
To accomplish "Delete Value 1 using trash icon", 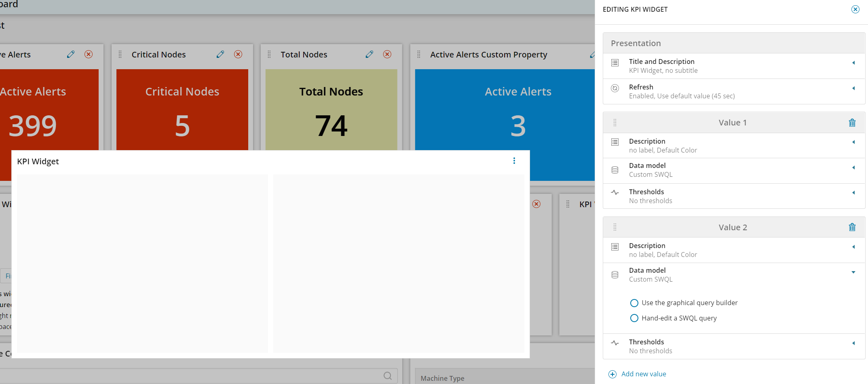I will (x=852, y=123).
